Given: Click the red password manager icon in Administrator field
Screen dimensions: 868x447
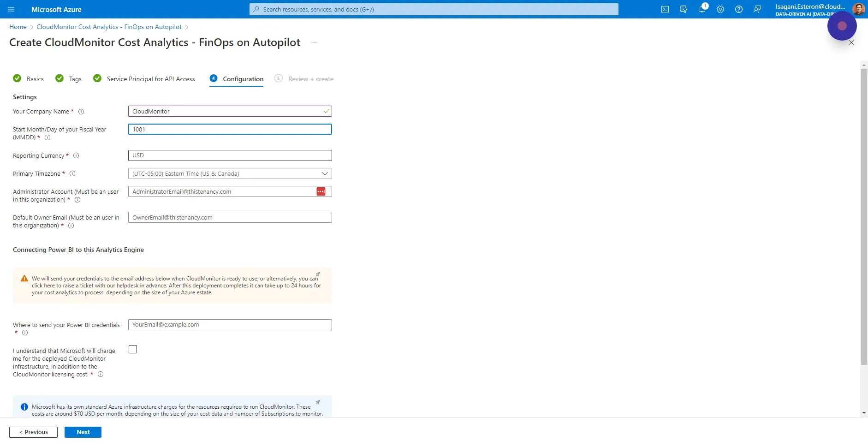Looking at the screenshot, I should tap(321, 191).
